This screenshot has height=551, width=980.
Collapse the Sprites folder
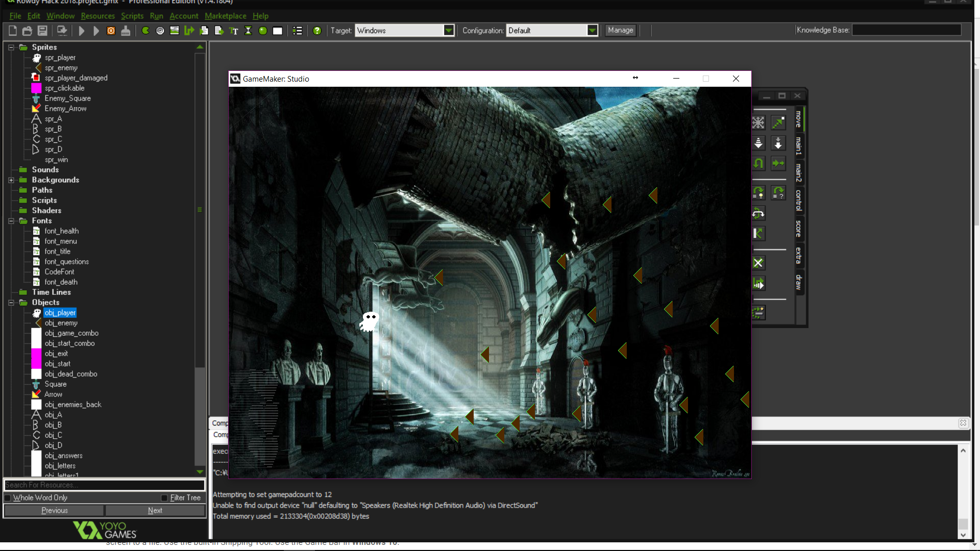(x=11, y=47)
